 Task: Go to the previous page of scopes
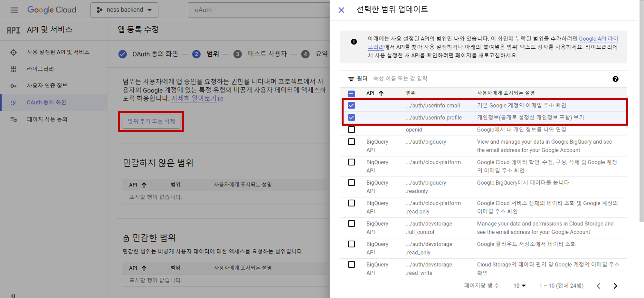(598, 286)
